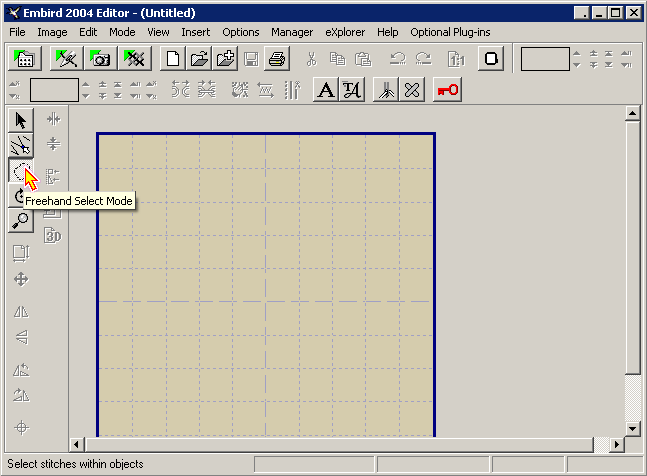Viewport: 647px width, 476px height.
Task: Switch to Manager with the folder-grid icon
Action: coord(24,59)
